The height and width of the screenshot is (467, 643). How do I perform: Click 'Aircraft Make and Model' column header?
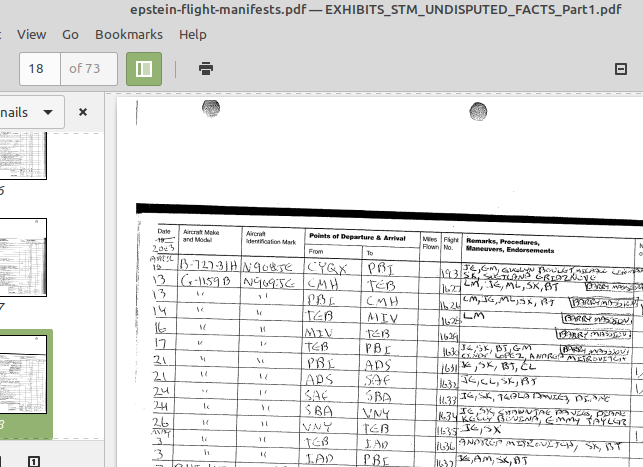[201, 236]
